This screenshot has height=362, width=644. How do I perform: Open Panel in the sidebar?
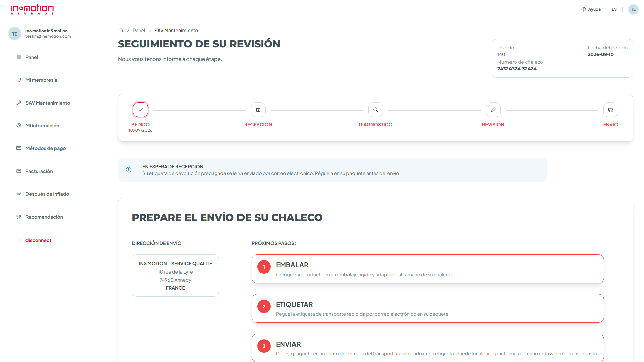(x=32, y=57)
